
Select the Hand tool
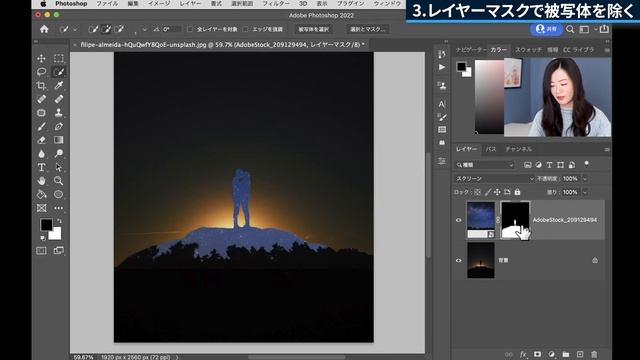(41, 181)
